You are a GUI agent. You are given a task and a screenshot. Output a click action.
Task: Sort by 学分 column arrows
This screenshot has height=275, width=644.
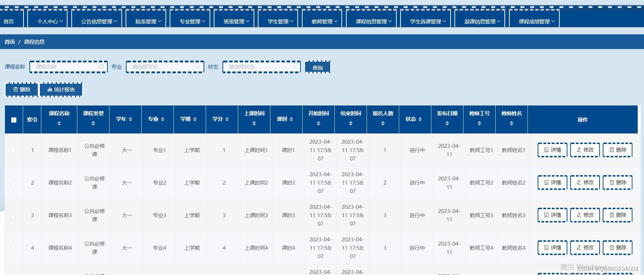(227, 119)
